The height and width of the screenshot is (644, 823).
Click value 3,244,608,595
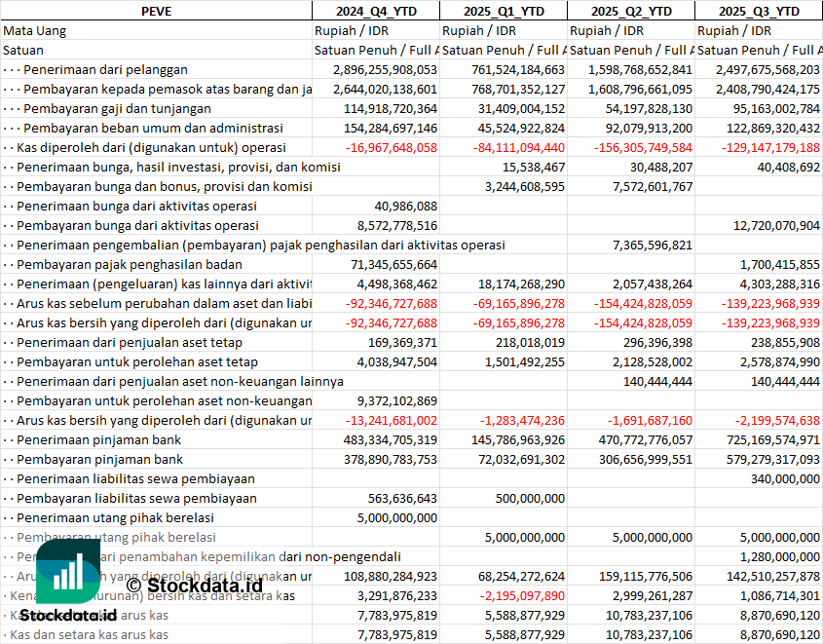click(x=524, y=186)
